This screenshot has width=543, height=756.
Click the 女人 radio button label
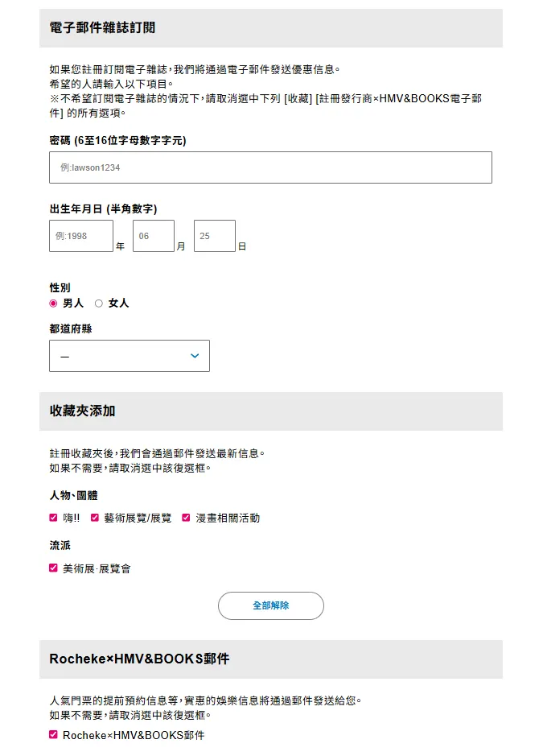click(x=117, y=304)
